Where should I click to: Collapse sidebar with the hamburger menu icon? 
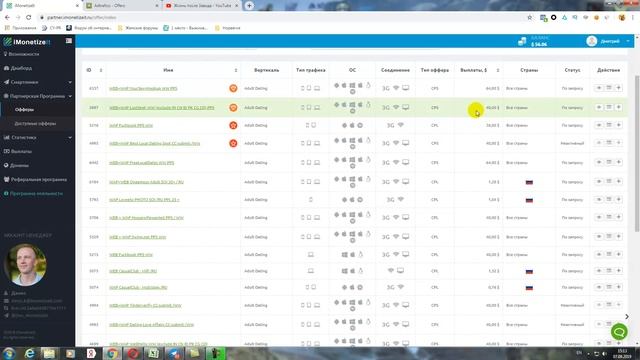(69, 41)
